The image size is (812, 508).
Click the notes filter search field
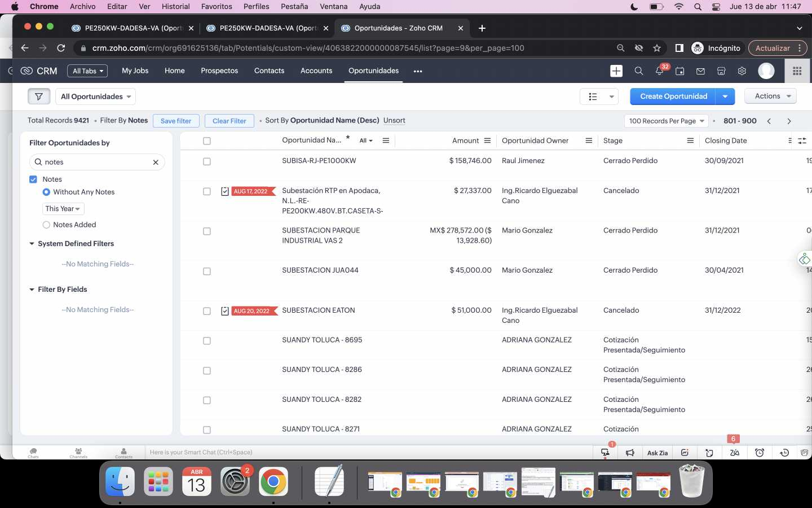(x=97, y=162)
